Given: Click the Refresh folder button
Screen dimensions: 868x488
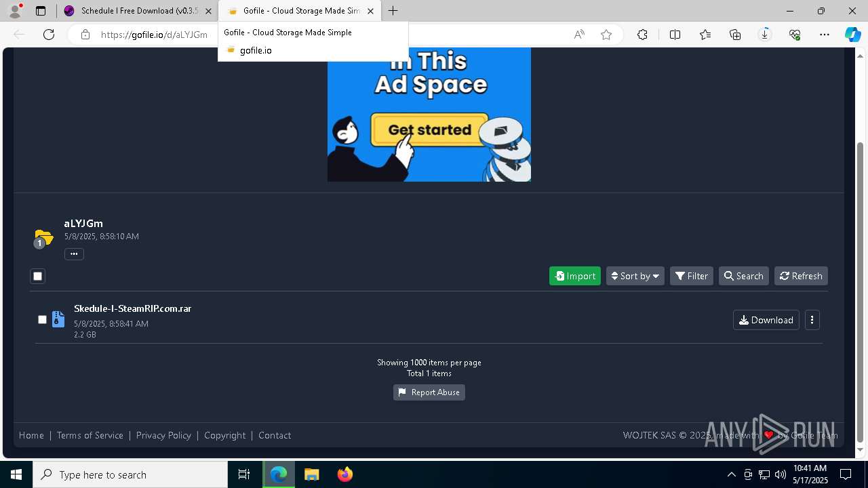Looking at the screenshot, I should pos(801,276).
